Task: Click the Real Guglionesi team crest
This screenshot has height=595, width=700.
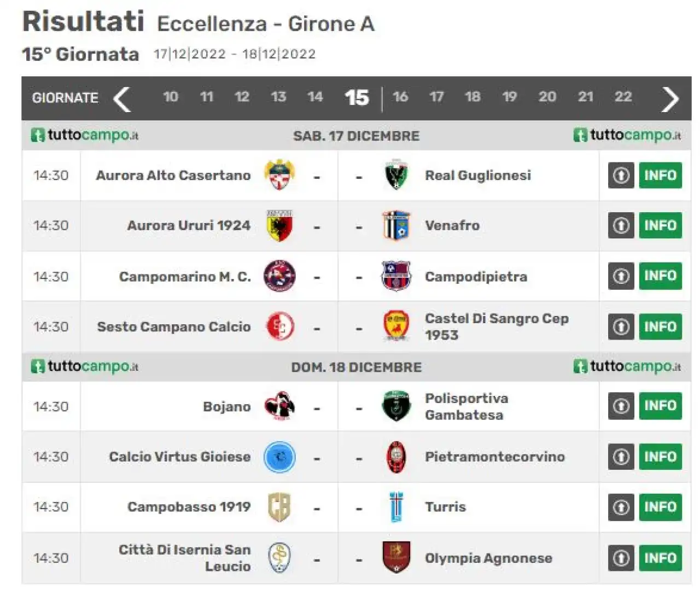Action: coord(396,175)
